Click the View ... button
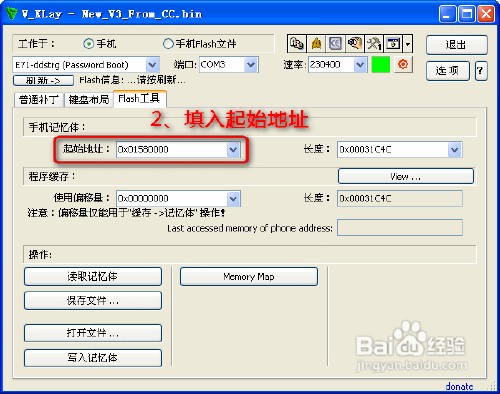 point(406,176)
